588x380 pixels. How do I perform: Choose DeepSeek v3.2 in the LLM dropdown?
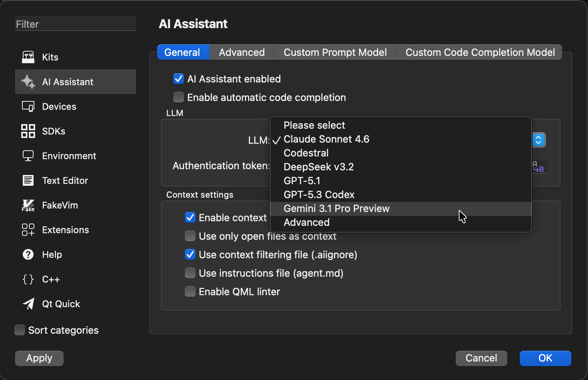(x=319, y=166)
